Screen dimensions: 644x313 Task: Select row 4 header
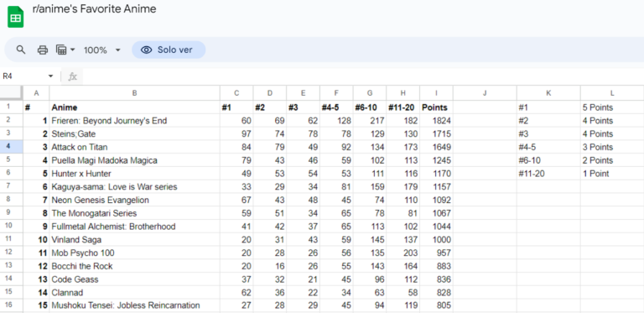pyautogui.click(x=8, y=147)
